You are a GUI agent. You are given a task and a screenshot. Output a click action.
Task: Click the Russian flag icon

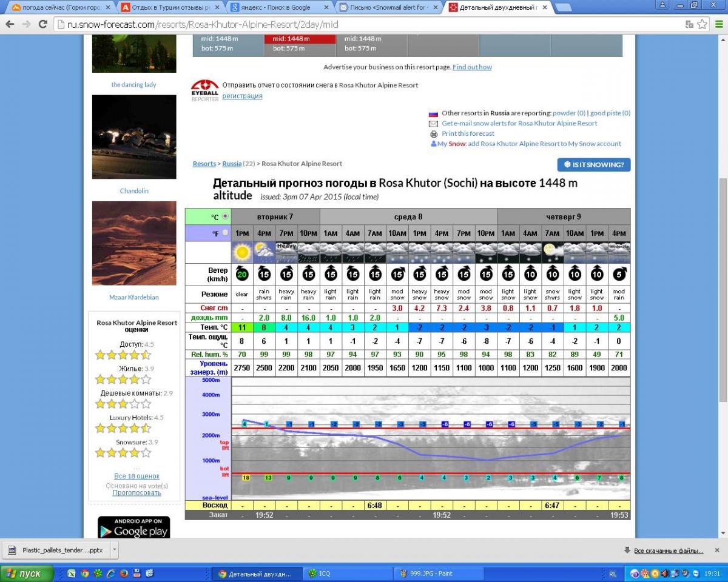[433, 113]
